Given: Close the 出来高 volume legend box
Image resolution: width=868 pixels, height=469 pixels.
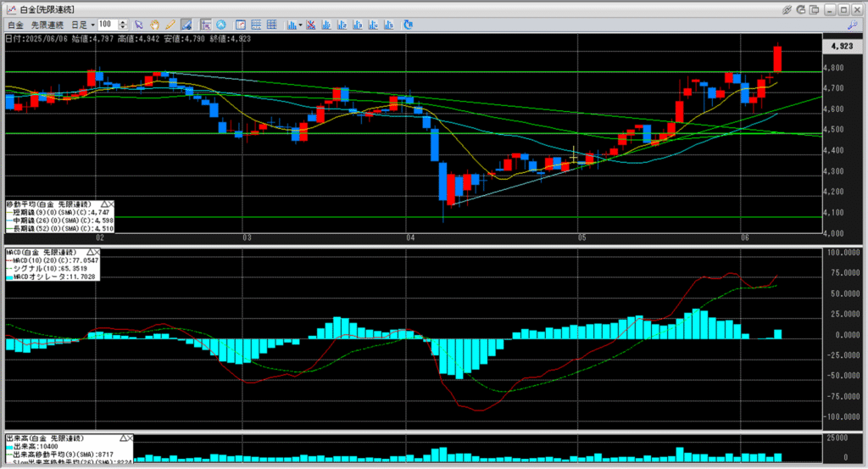Looking at the screenshot, I should [130, 437].
